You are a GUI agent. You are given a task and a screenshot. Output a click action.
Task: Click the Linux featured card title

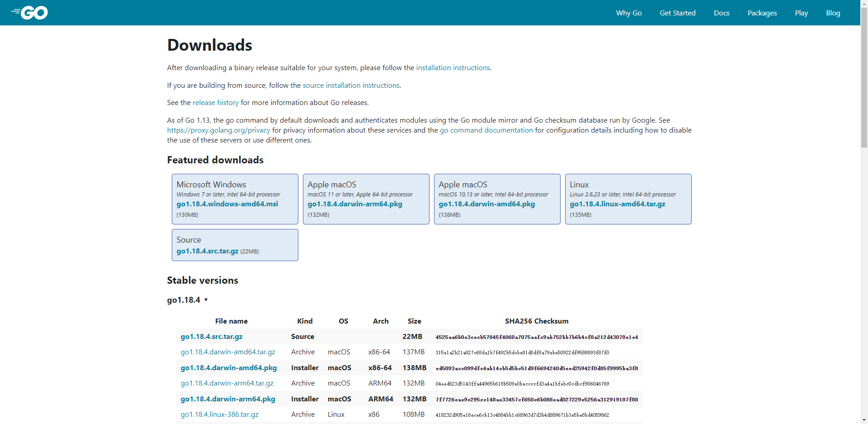pos(579,185)
